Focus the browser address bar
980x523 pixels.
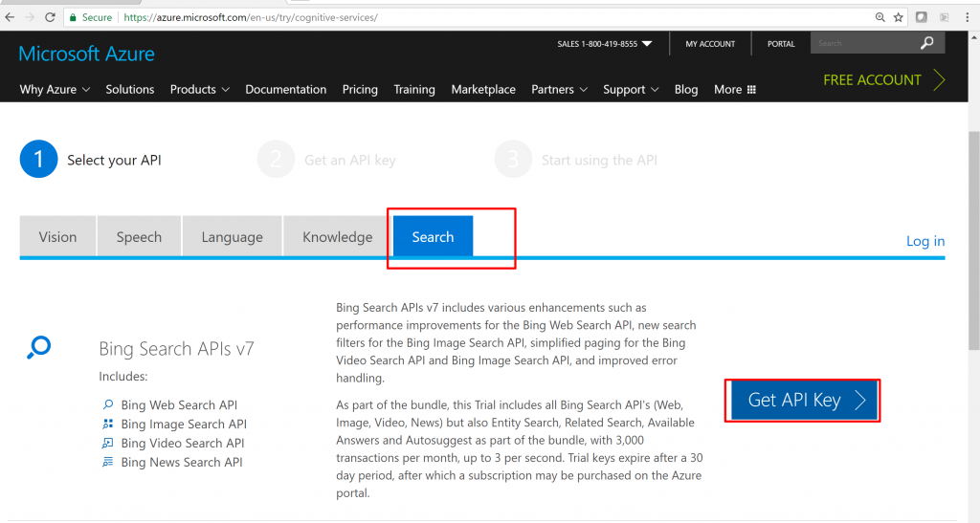pos(479,17)
